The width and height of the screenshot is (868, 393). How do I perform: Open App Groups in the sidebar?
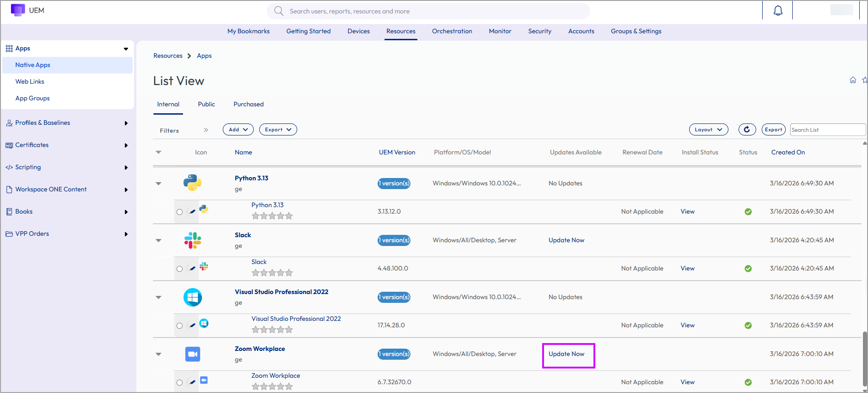pyautogui.click(x=33, y=98)
